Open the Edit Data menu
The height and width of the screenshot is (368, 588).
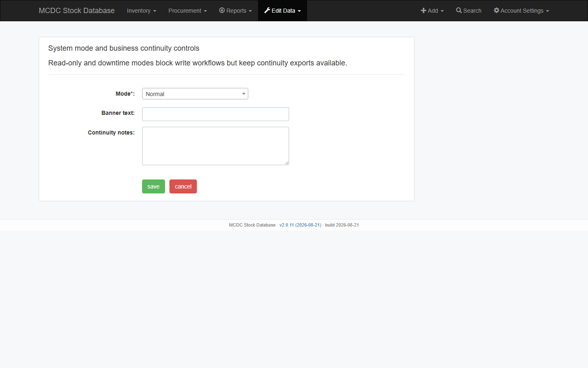[283, 11]
